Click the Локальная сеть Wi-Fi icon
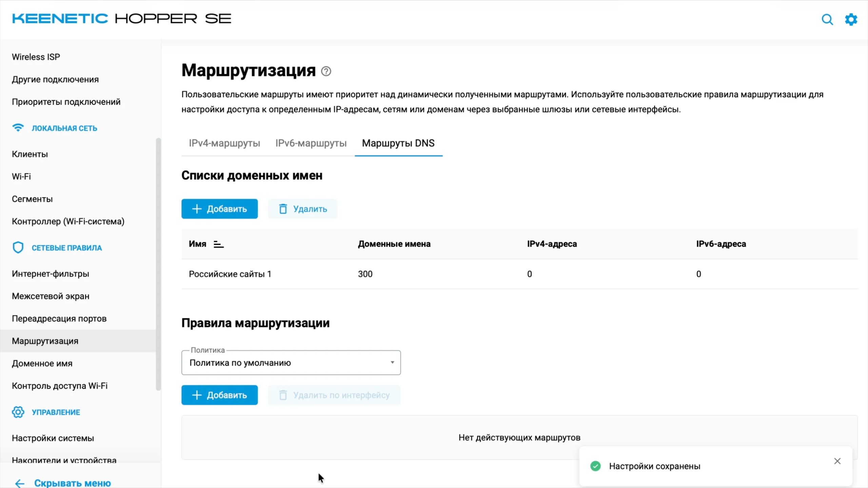 click(x=18, y=128)
